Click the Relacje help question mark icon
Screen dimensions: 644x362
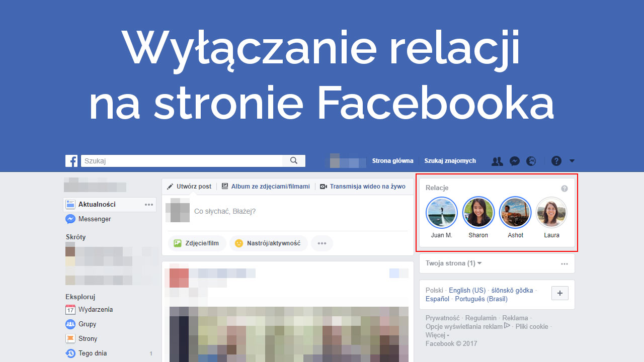[565, 189]
